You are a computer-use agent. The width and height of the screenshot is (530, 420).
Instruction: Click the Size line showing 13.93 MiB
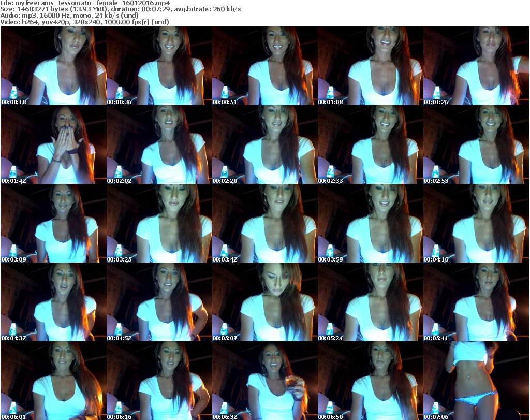pos(120,9)
